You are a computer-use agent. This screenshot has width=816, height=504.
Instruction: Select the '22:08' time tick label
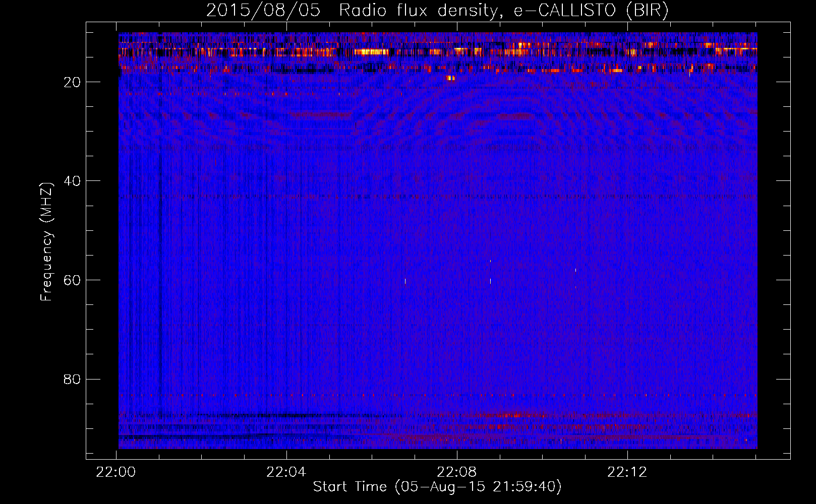click(x=457, y=472)
